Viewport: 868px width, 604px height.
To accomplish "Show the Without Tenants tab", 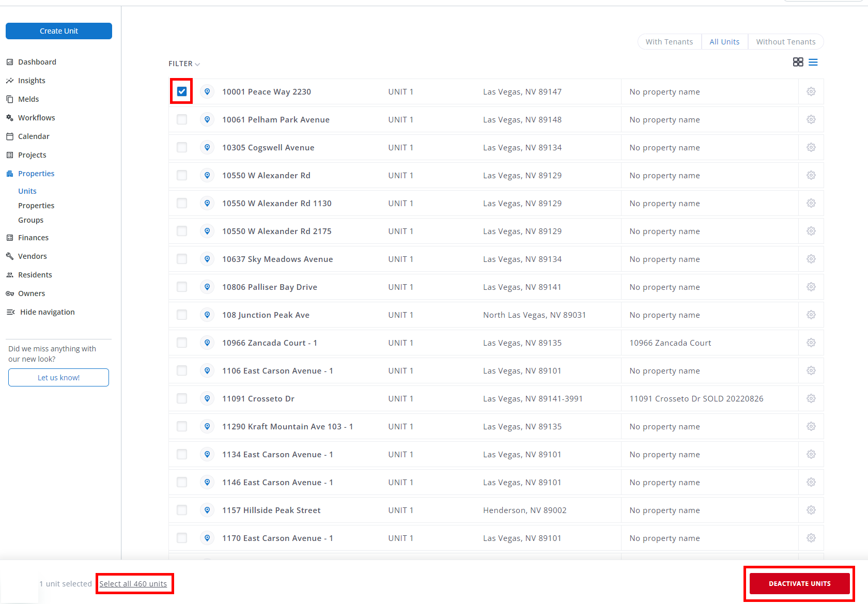I will click(785, 42).
